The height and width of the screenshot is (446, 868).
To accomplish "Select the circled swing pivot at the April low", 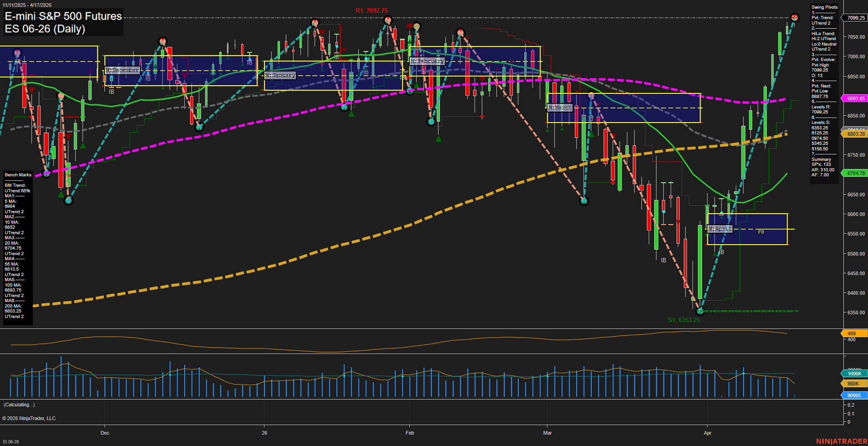I will coord(700,311).
